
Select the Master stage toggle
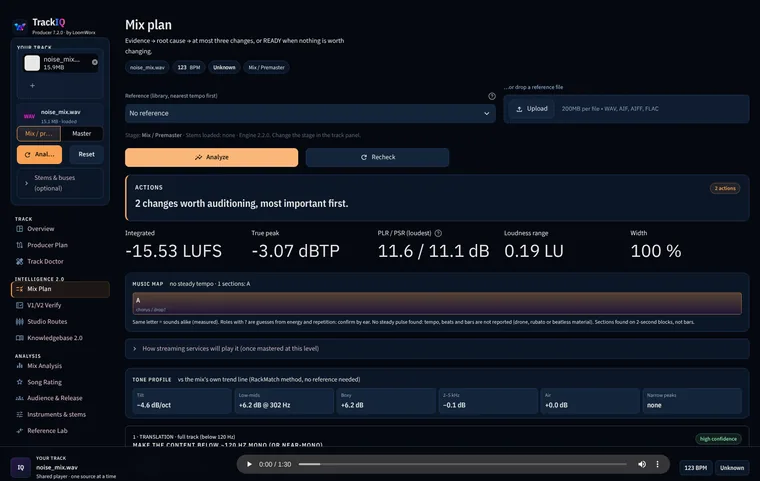(x=81, y=133)
